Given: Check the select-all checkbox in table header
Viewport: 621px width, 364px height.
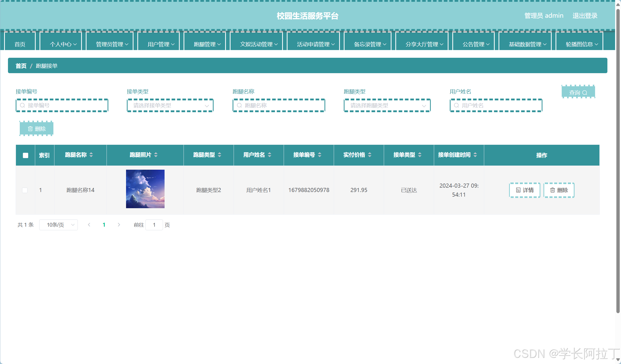Looking at the screenshot, I should 25,155.
